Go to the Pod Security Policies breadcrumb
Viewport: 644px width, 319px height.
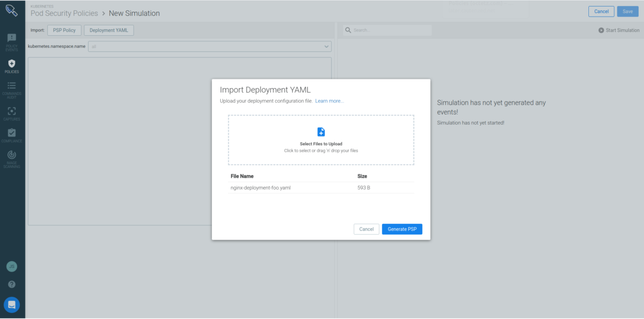(64, 13)
